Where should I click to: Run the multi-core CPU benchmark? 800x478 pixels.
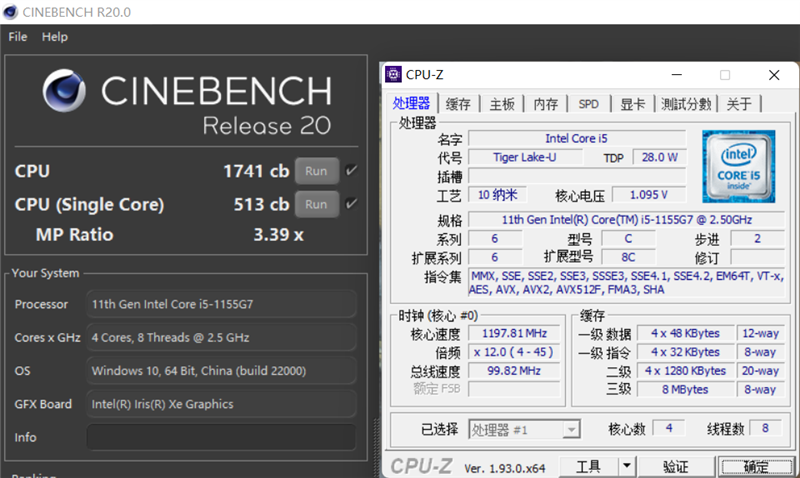(316, 171)
